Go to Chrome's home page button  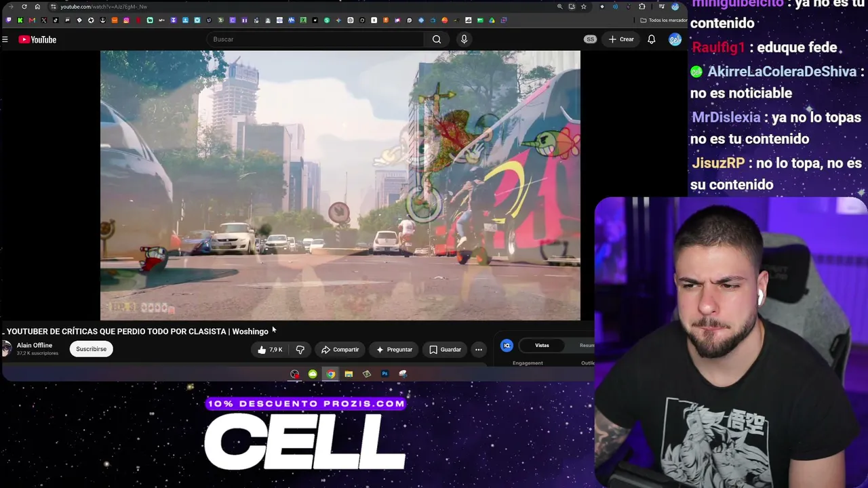[x=37, y=7]
